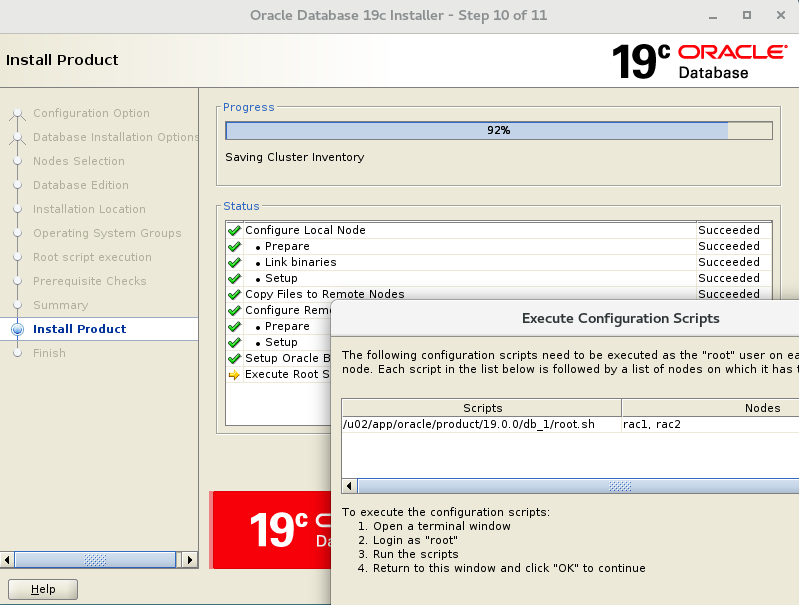Select Configuration Option step in sidebar

(x=91, y=113)
